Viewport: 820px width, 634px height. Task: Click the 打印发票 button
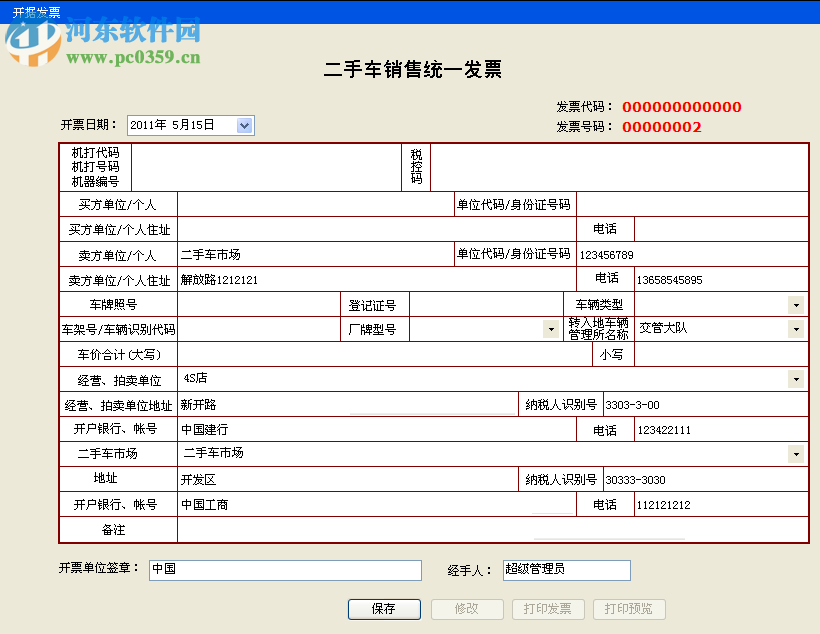548,609
